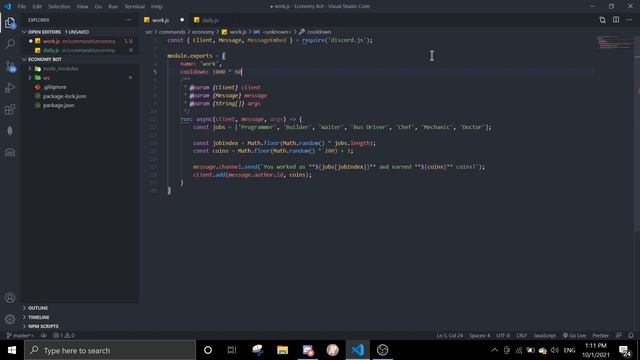640x360 pixels.
Task: Open the package-lock.json file
Action: (64, 96)
